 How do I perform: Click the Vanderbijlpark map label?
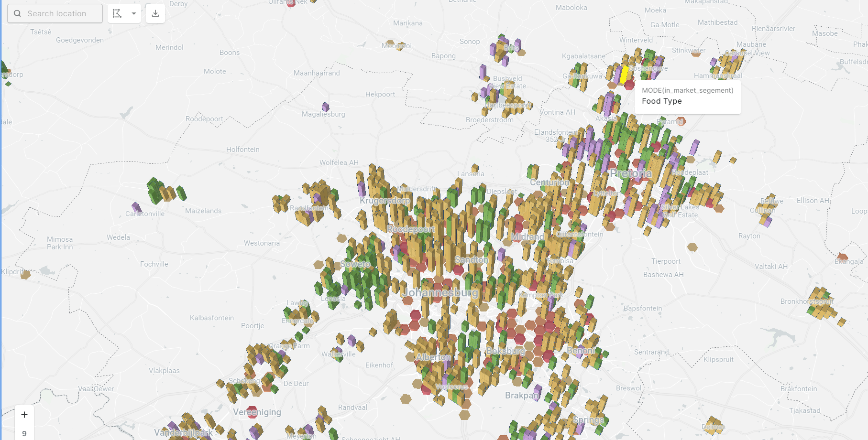[x=183, y=433]
